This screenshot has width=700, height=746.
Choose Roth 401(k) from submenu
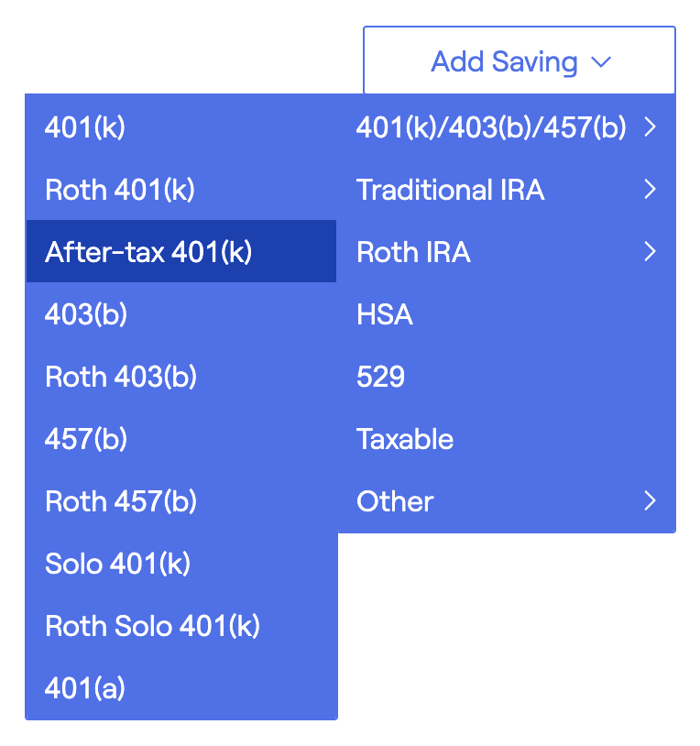click(x=181, y=190)
